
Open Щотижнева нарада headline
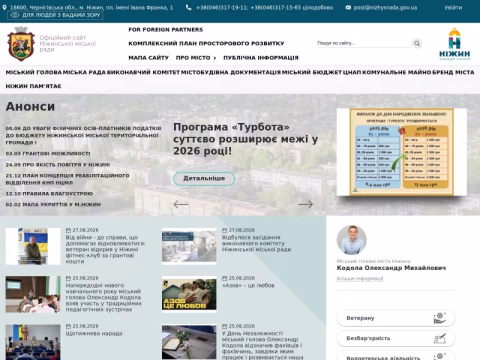94,333
